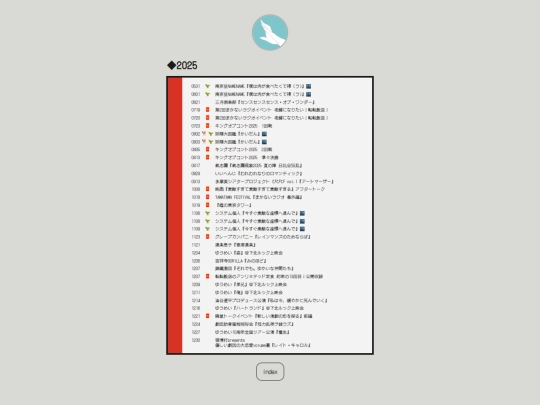Click the red icon on the 0720 row
This screenshot has width=540, height=405.
click(x=207, y=118)
